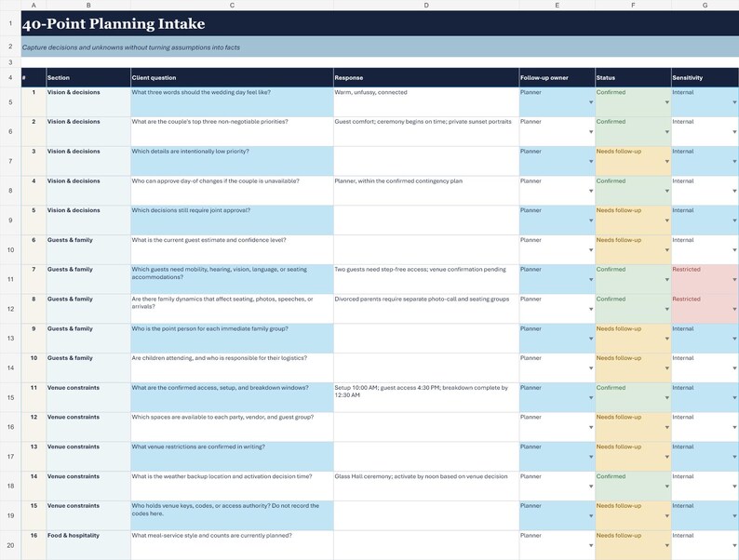This screenshot has height=560, width=739.
Task: Select column G header
Action: [705, 6]
